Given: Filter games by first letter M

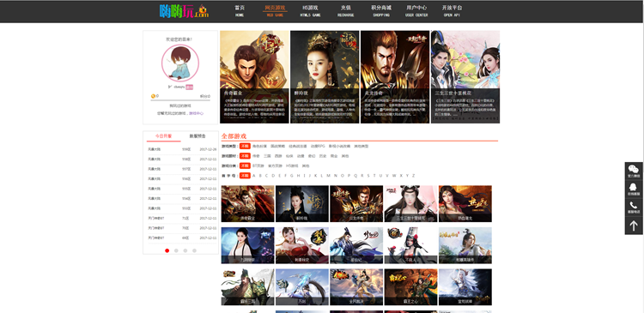Looking at the screenshot, I should [x=328, y=176].
